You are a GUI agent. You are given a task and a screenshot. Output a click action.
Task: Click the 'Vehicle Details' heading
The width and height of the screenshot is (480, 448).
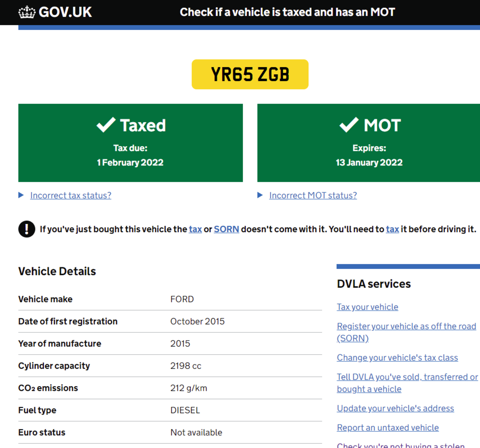tap(57, 271)
